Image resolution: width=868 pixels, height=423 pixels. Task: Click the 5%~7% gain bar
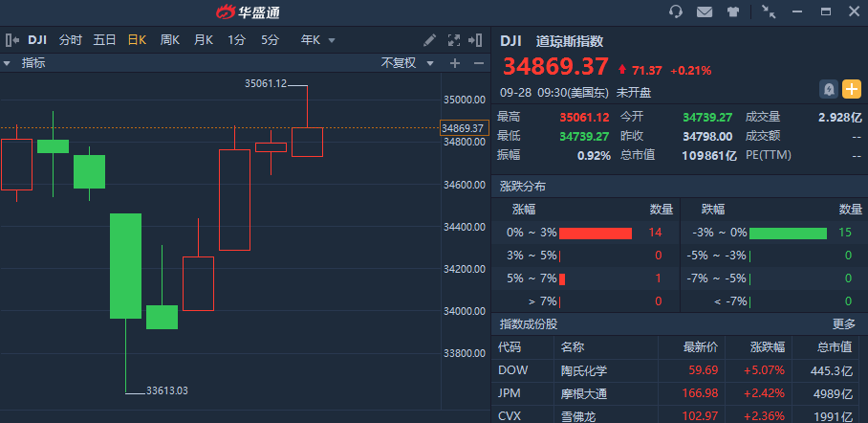click(x=562, y=278)
